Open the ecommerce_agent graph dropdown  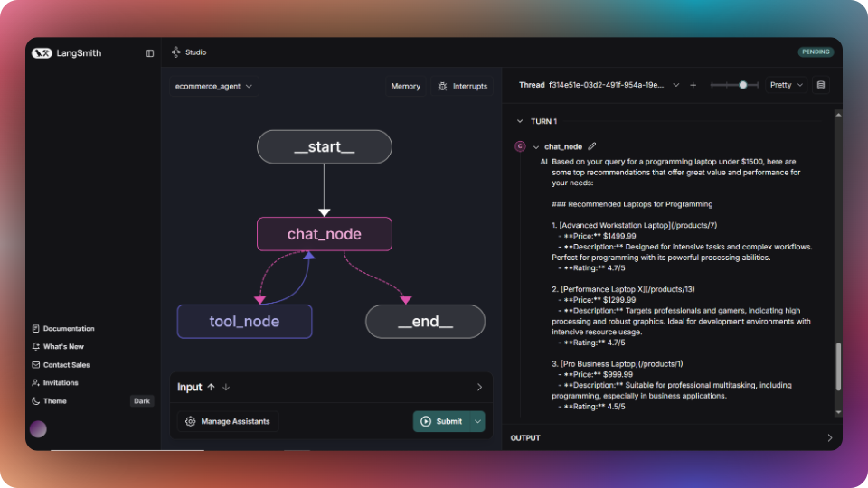[213, 87]
